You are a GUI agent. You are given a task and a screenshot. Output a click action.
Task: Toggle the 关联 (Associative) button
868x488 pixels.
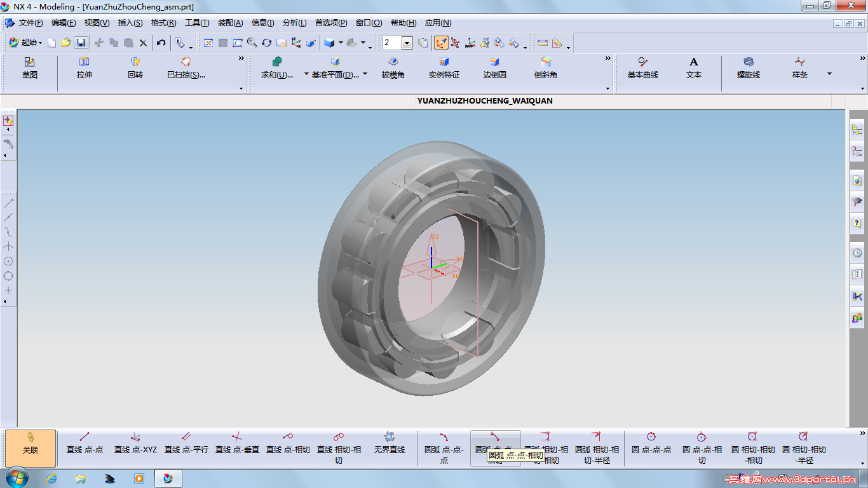[31, 449]
